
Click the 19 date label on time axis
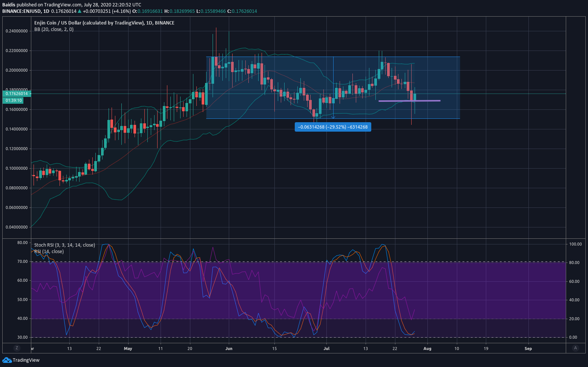486,349
